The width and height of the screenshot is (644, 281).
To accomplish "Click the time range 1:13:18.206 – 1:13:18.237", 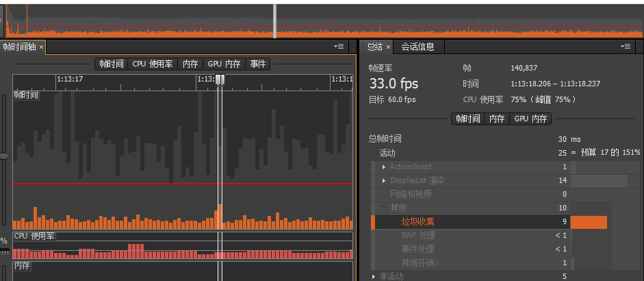I will 555,84.
